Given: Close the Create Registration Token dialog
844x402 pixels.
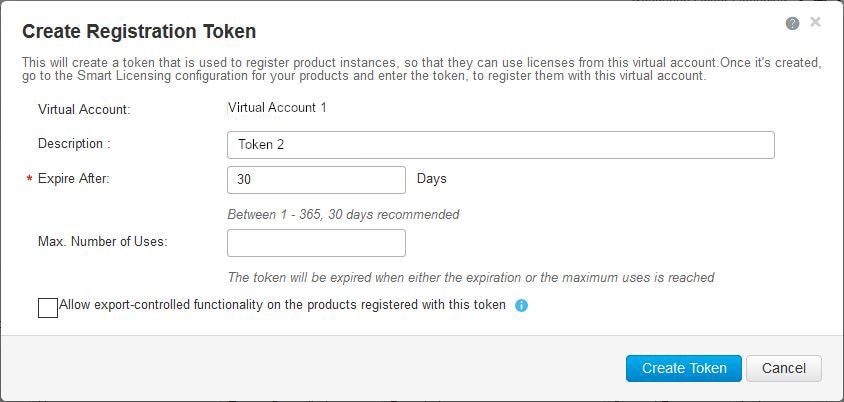Looking at the screenshot, I should click(815, 22).
